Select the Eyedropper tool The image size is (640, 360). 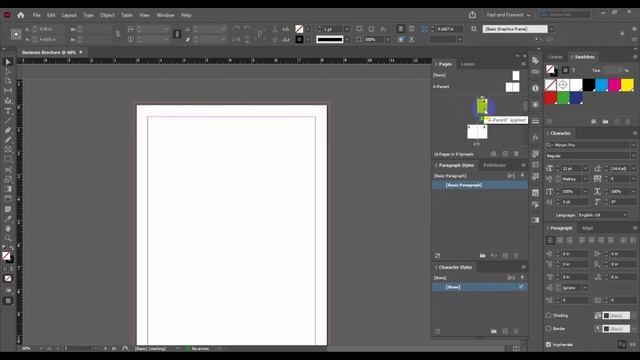coord(8,219)
